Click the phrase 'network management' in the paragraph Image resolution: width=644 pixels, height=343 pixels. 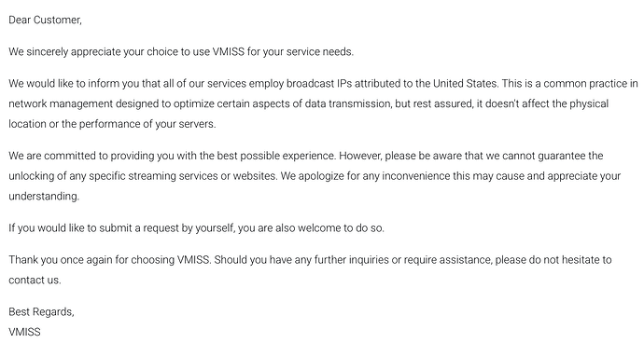(x=61, y=103)
